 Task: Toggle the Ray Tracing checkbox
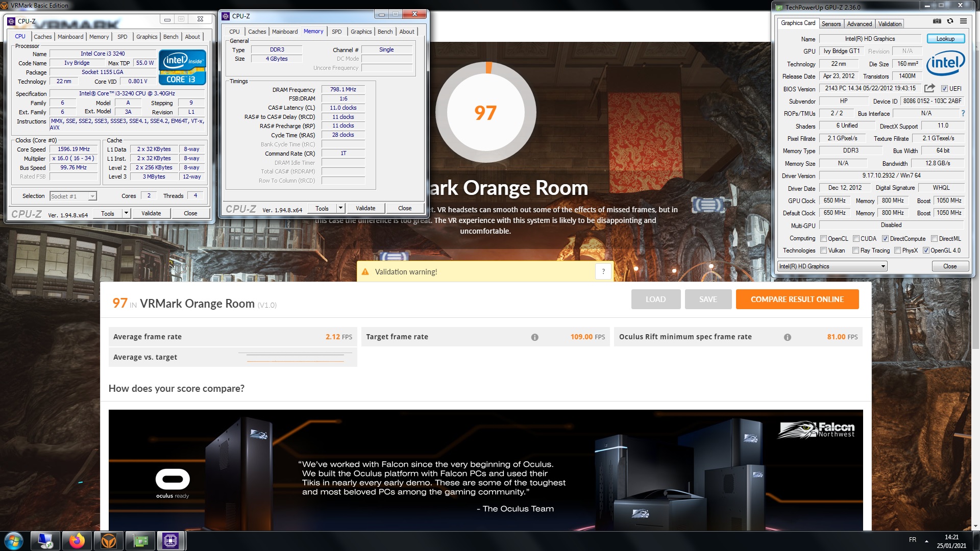click(x=856, y=251)
